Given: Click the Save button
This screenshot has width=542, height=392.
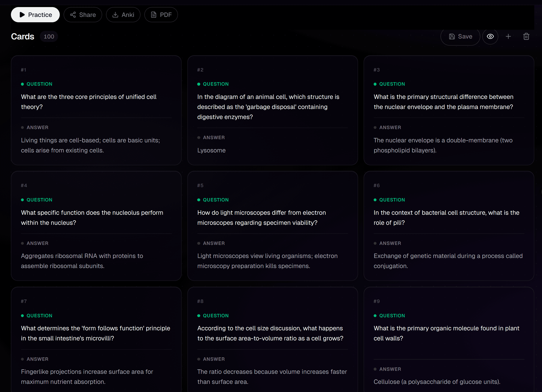Looking at the screenshot, I should [460, 37].
